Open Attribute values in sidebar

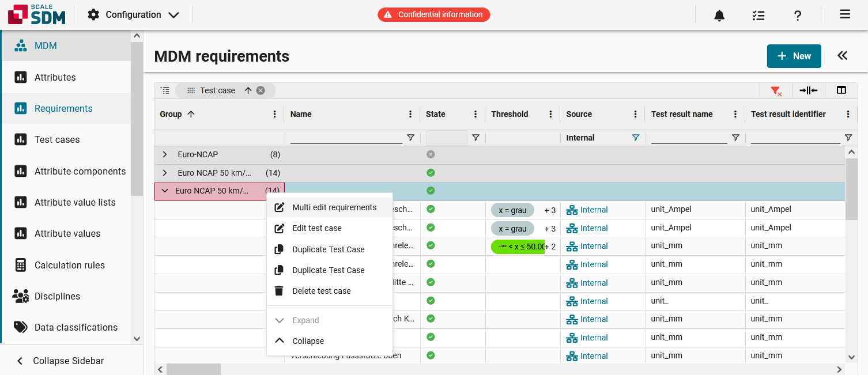[66, 233]
